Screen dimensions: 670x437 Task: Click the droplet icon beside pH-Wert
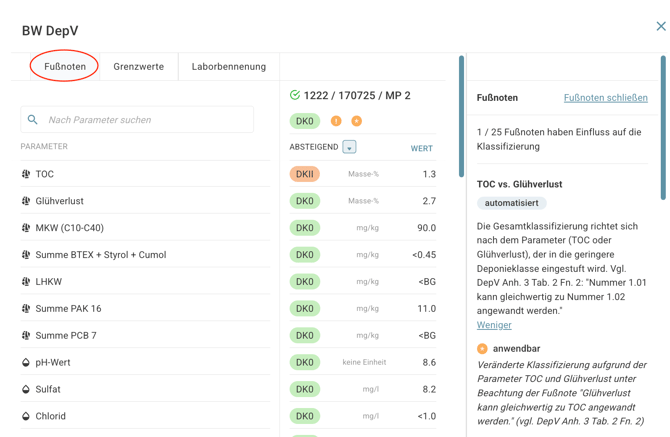(x=26, y=362)
